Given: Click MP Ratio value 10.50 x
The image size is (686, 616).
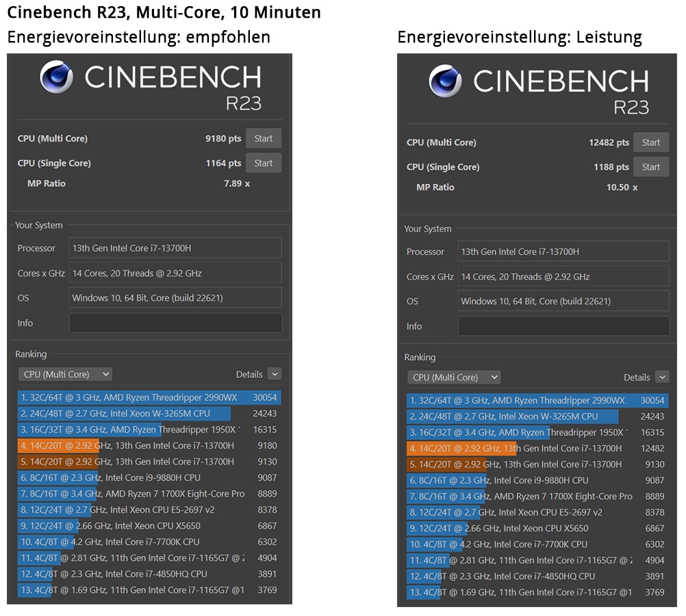Looking at the screenshot, I should [622, 188].
